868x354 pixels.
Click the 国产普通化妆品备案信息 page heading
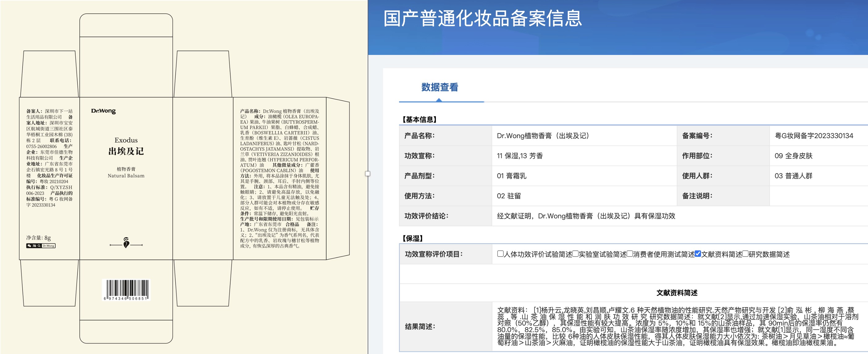(x=482, y=19)
